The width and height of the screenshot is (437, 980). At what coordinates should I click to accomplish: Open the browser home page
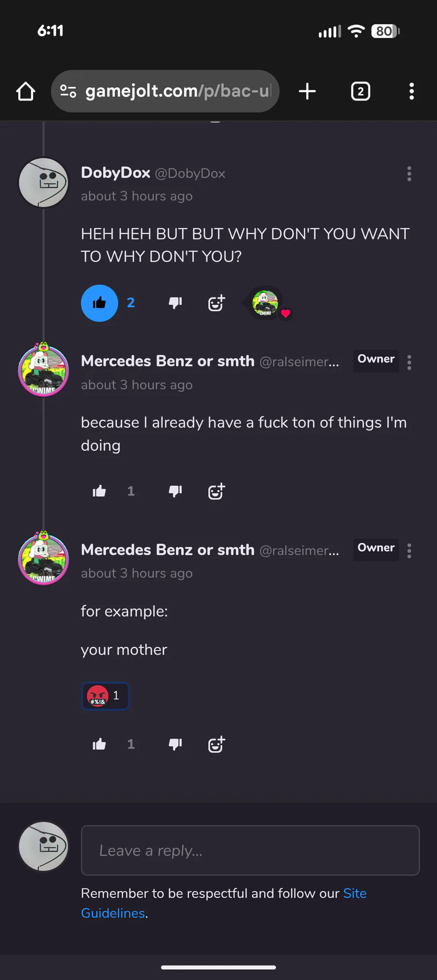(x=26, y=91)
